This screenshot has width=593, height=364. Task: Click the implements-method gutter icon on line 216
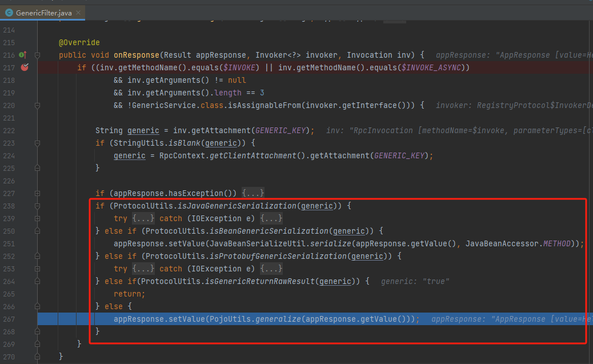(x=23, y=55)
